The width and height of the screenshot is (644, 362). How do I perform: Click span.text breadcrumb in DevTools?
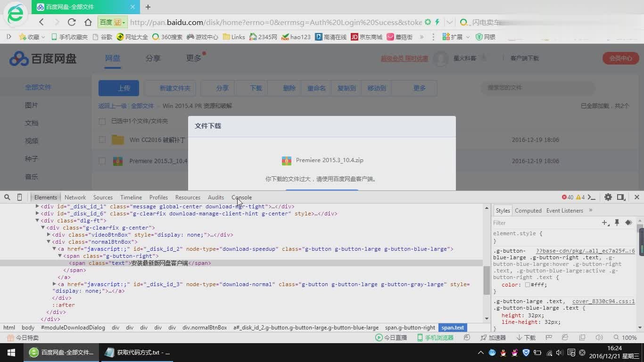453,327
